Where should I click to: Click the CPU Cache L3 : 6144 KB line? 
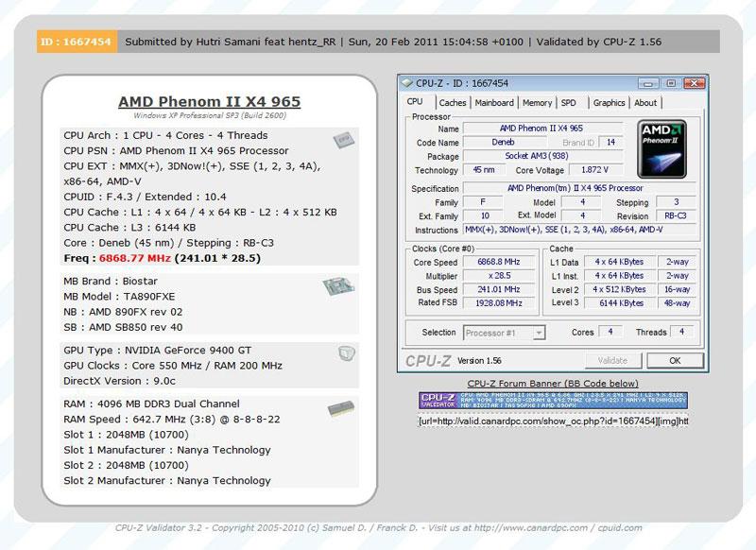point(129,228)
